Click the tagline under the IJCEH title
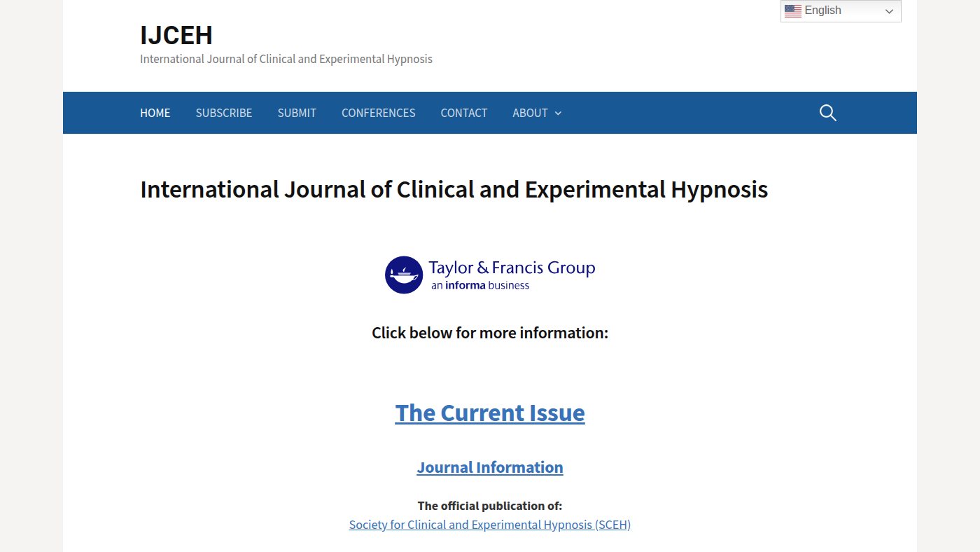This screenshot has width=980, height=552. [286, 59]
